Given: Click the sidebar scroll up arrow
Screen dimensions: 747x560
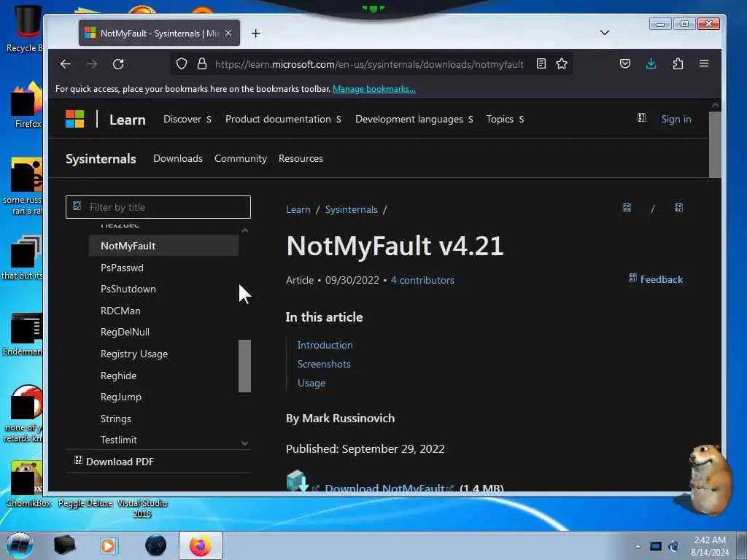Looking at the screenshot, I should (x=244, y=230).
